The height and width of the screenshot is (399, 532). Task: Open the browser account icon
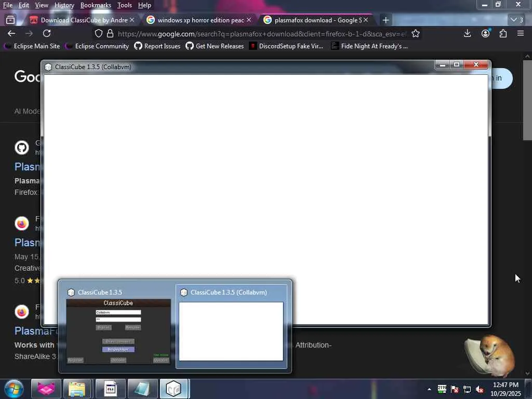coord(486,33)
